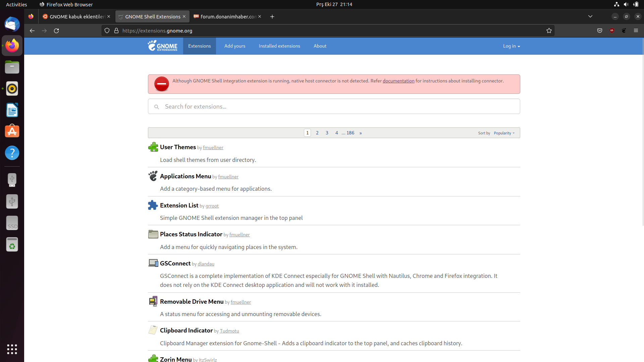Go to results page 2

pos(317,133)
